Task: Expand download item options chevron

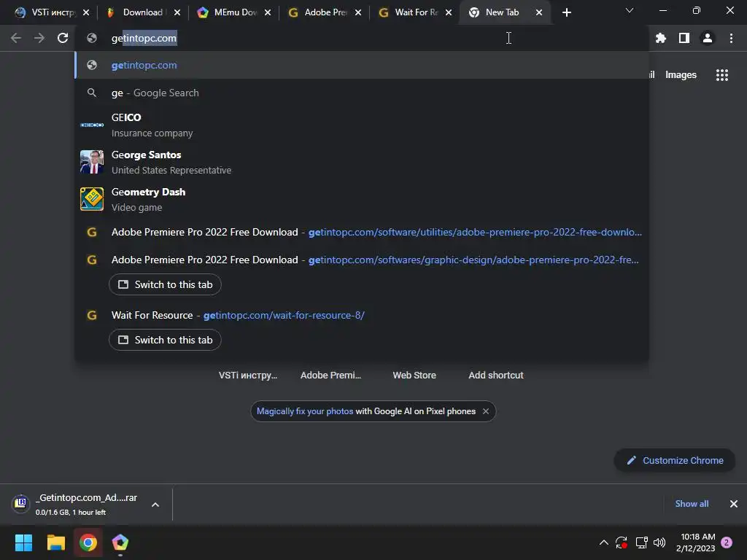Action: [155, 505]
